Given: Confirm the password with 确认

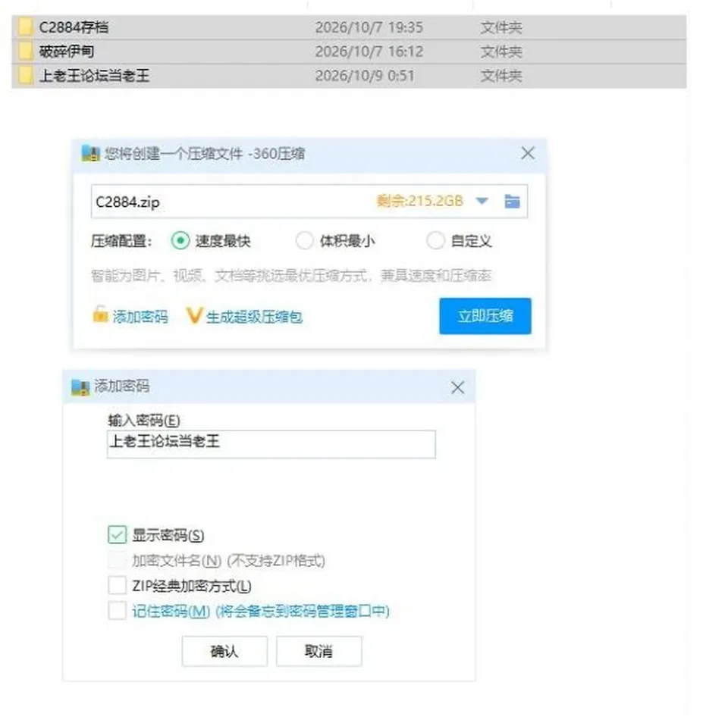Looking at the screenshot, I should [x=224, y=651].
